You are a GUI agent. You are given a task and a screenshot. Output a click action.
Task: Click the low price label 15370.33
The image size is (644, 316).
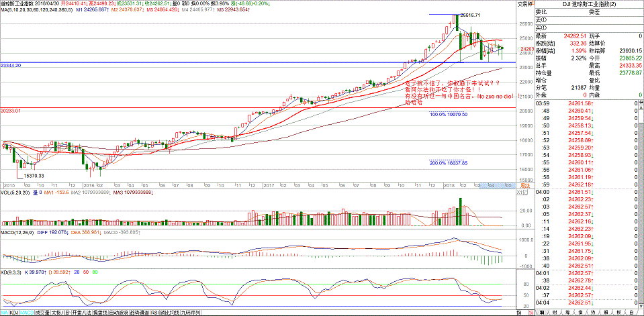[x=34, y=175]
